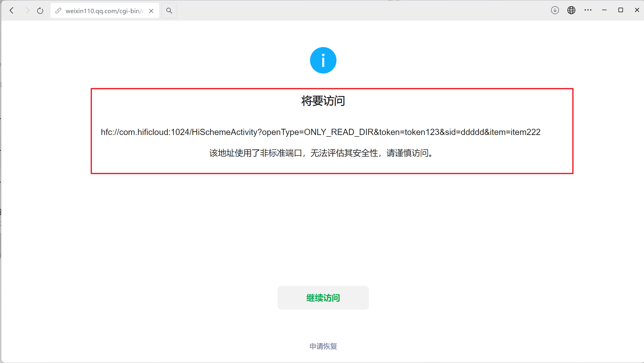Viewport: 644px width, 363px height.
Task: Click the empty title bar area
Action: (350, 10)
